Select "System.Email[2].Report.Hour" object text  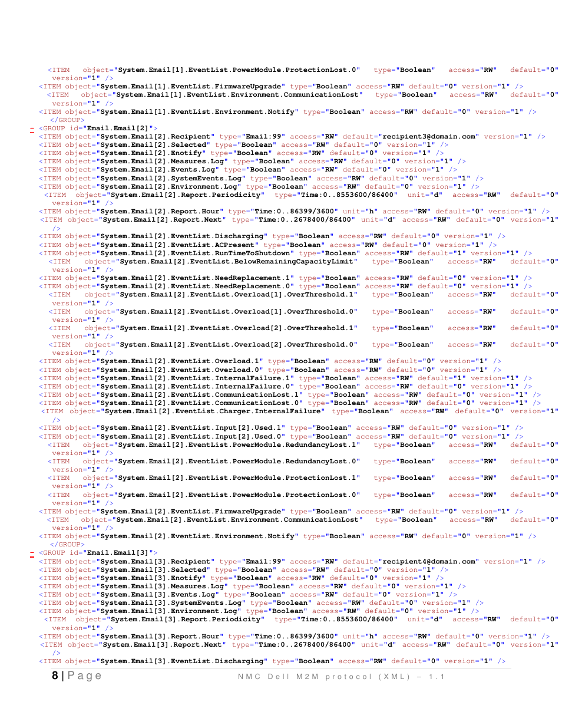click(160, 212)
